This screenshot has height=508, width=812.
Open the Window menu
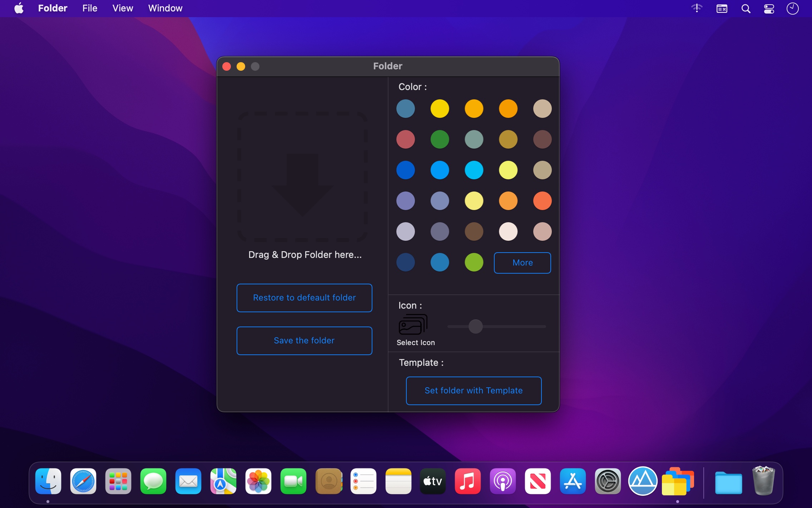(165, 8)
